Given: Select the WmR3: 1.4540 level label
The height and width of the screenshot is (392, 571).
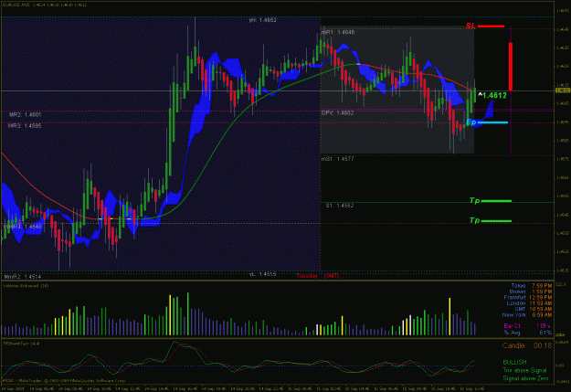Looking at the screenshot, I should pyautogui.click(x=23, y=227).
